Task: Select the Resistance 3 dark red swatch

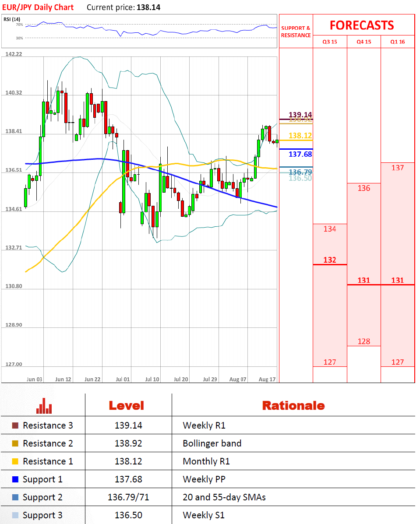Action: click(x=15, y=426)
